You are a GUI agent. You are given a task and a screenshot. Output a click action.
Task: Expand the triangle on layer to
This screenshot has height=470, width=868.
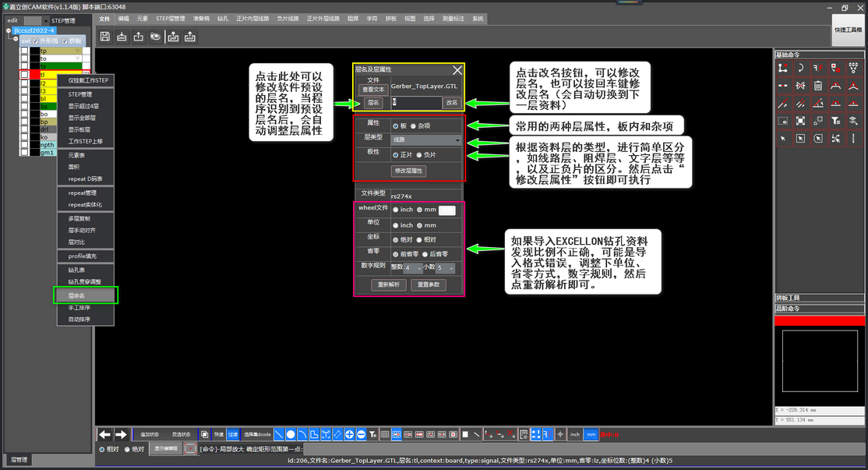pyautogui.click(x=77, y=58)
